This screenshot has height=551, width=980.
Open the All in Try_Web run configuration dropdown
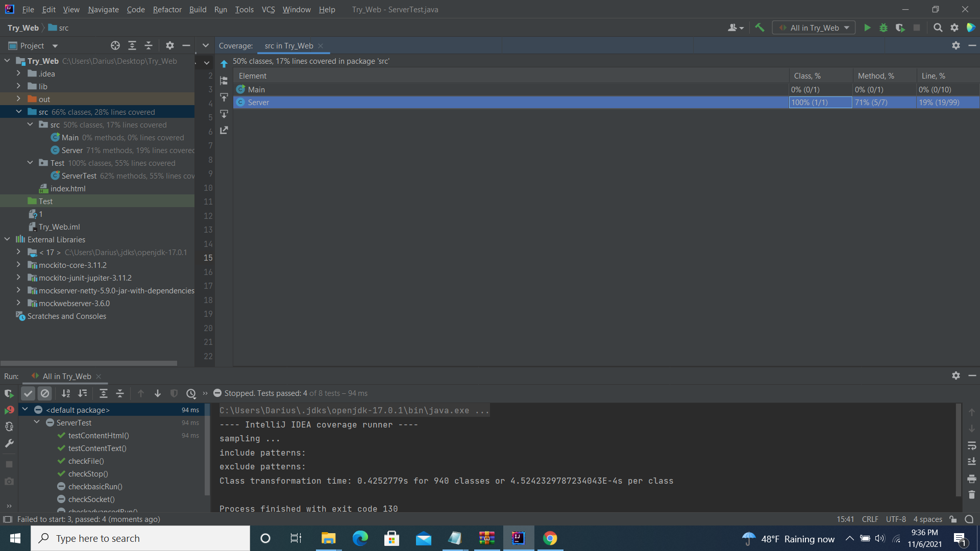click(814, 28)
